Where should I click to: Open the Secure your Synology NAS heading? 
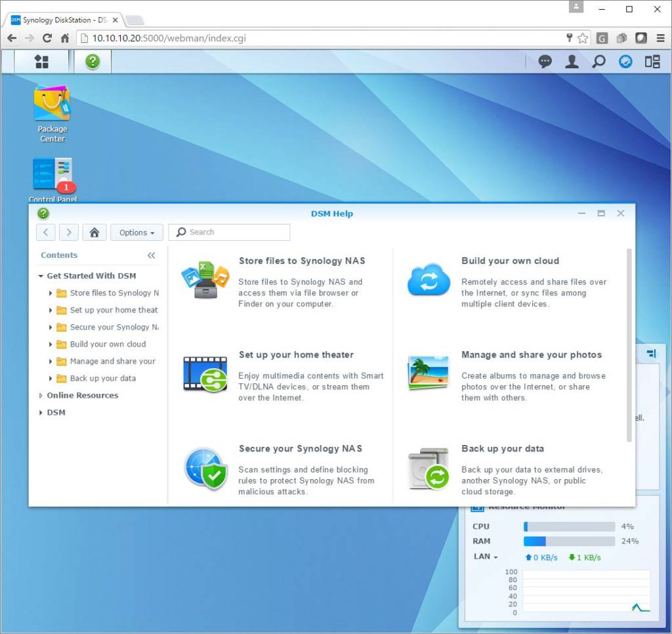coord(301,448)
